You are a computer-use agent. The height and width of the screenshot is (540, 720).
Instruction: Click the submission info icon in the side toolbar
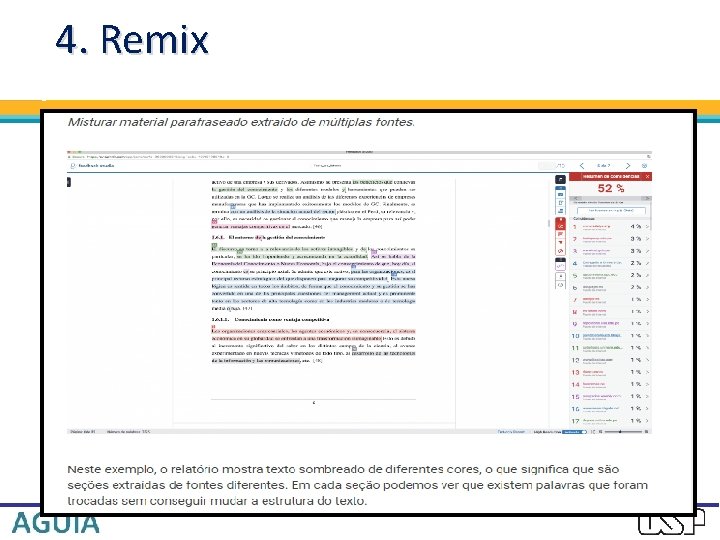pyautogui.click(x=560, y=285)
